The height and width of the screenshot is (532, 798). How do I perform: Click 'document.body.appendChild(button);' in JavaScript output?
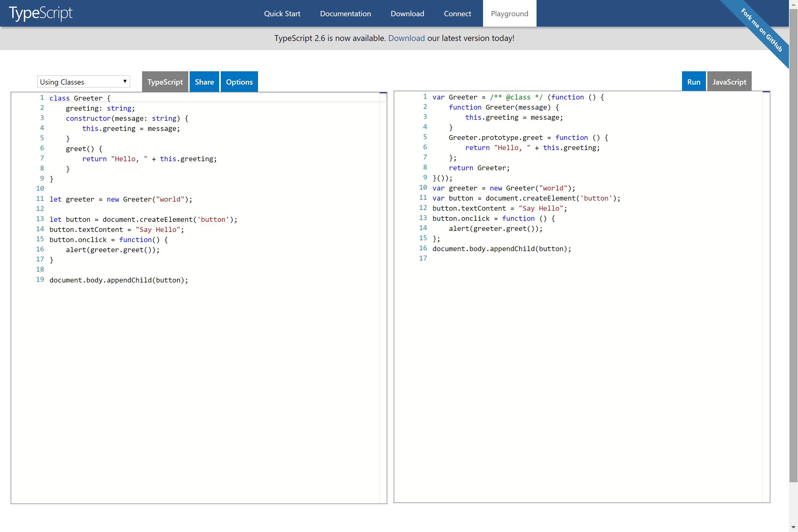[x=502, y=249]
